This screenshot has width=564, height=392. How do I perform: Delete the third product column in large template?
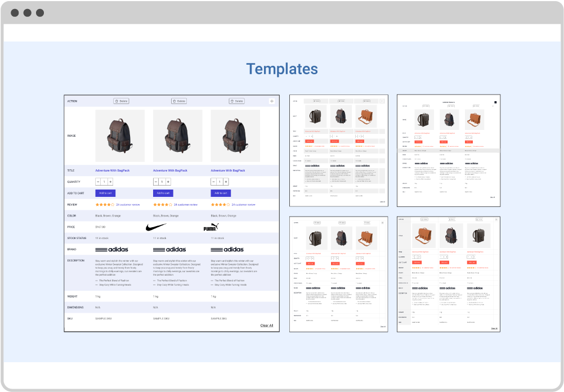point(236,101)
